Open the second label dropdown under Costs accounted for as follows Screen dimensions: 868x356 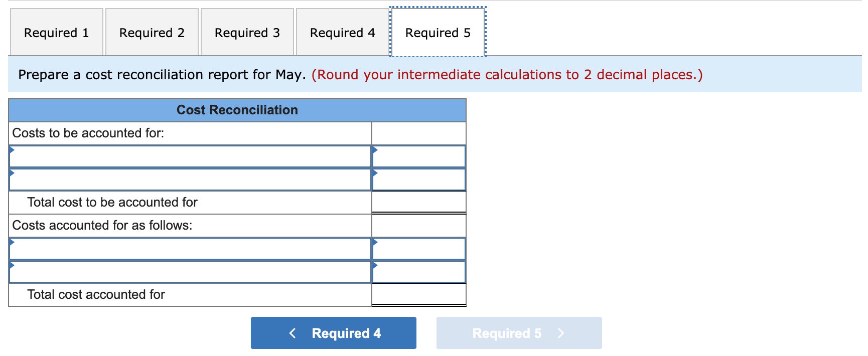click(191, 271)
